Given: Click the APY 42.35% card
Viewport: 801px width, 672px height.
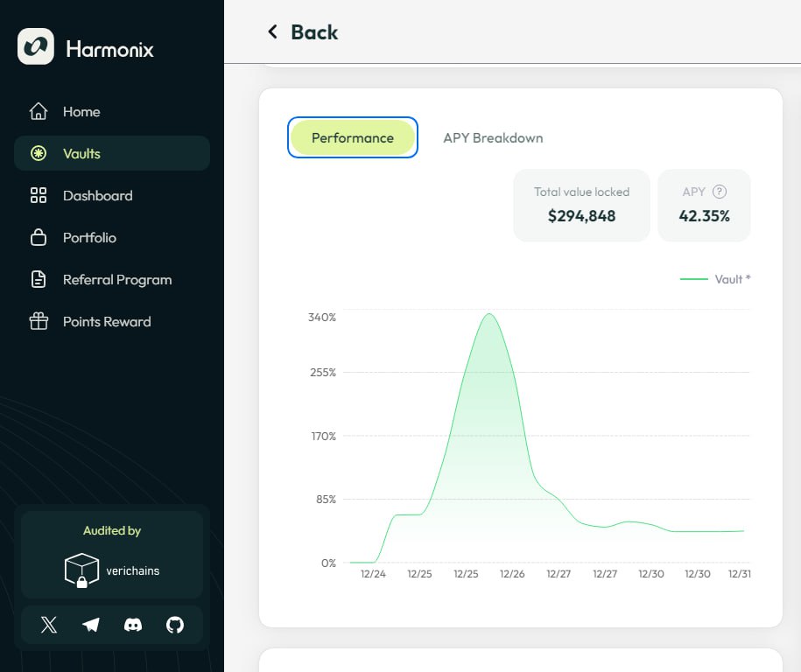Looking at the screenshot, I should [704, 206].
